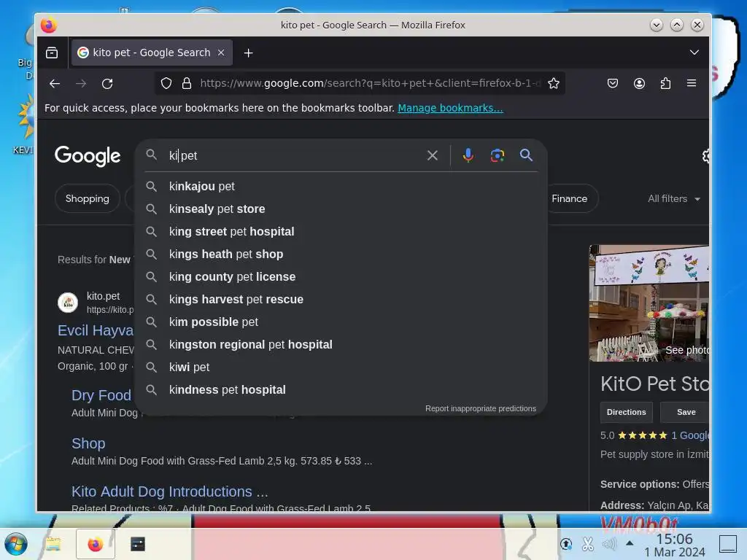Open the Shop sitelink result
Image resolution: width=747 pixels, height=560 pixels.
click(x=88, y=443)
